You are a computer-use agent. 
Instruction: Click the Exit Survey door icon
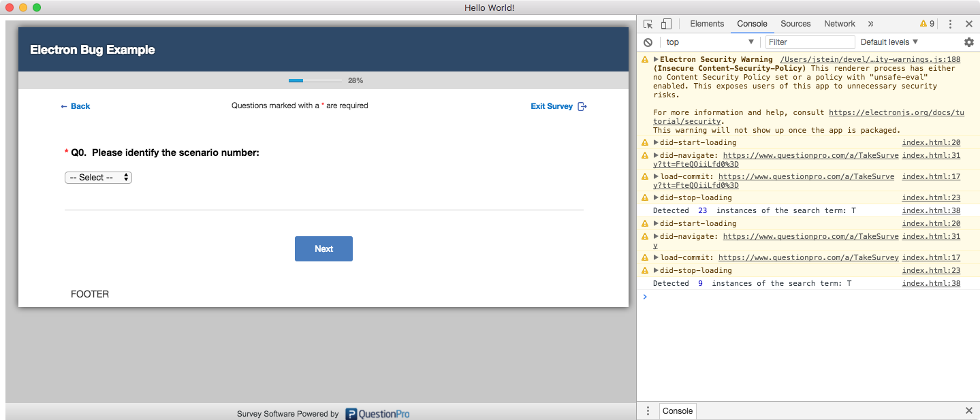click(x=583, y=106)
